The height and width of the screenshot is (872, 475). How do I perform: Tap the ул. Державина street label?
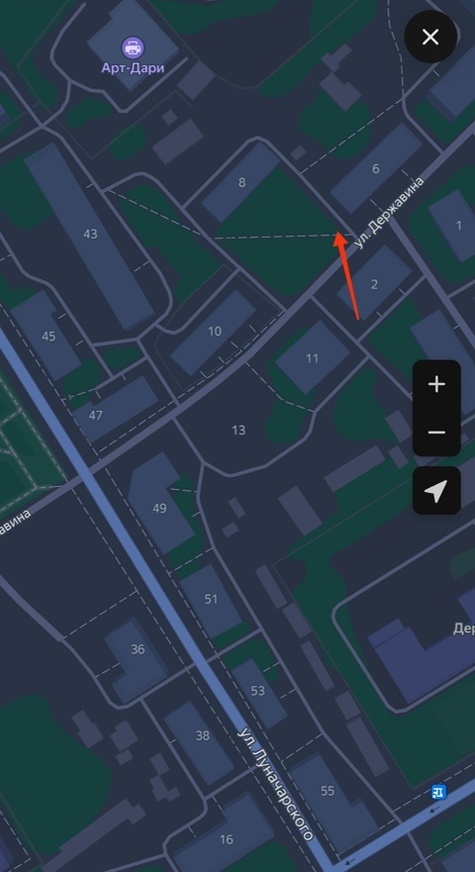click(x=388, y=212)
